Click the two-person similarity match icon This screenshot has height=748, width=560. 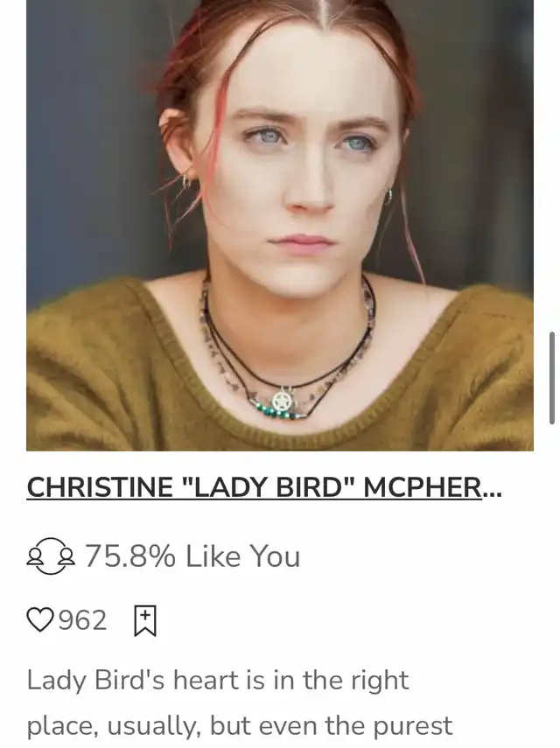51,556
